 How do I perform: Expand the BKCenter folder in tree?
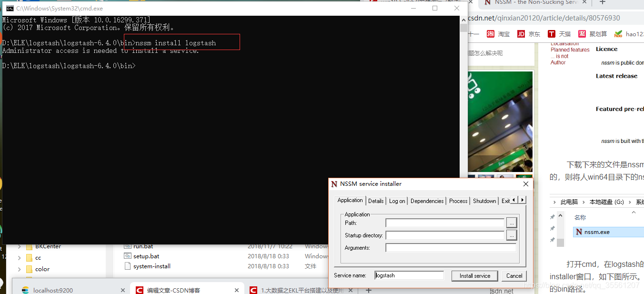19,246
